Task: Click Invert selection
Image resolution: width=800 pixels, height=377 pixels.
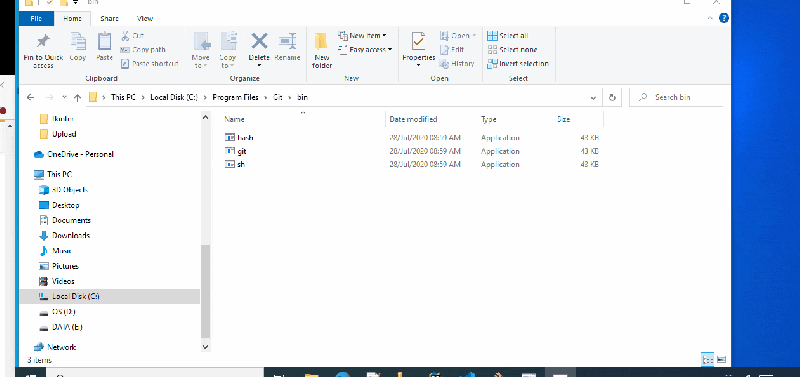Action: point(518,63)
